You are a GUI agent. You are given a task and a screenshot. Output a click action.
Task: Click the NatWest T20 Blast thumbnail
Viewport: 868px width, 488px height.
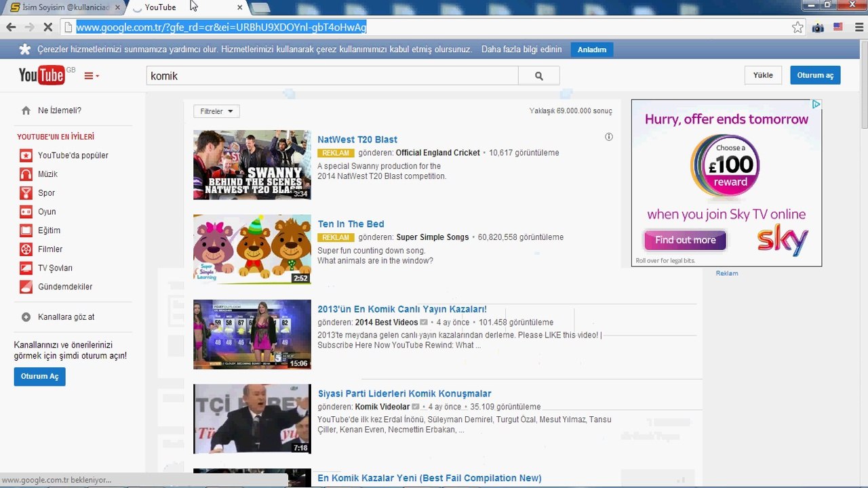[x=252, y=165]
